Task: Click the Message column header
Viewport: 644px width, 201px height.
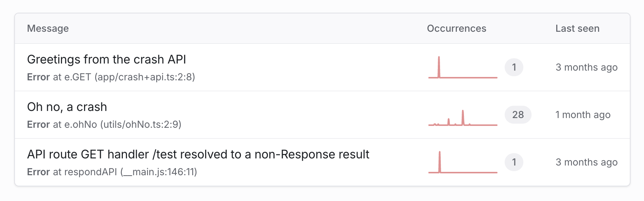Action: pos(48,28)
